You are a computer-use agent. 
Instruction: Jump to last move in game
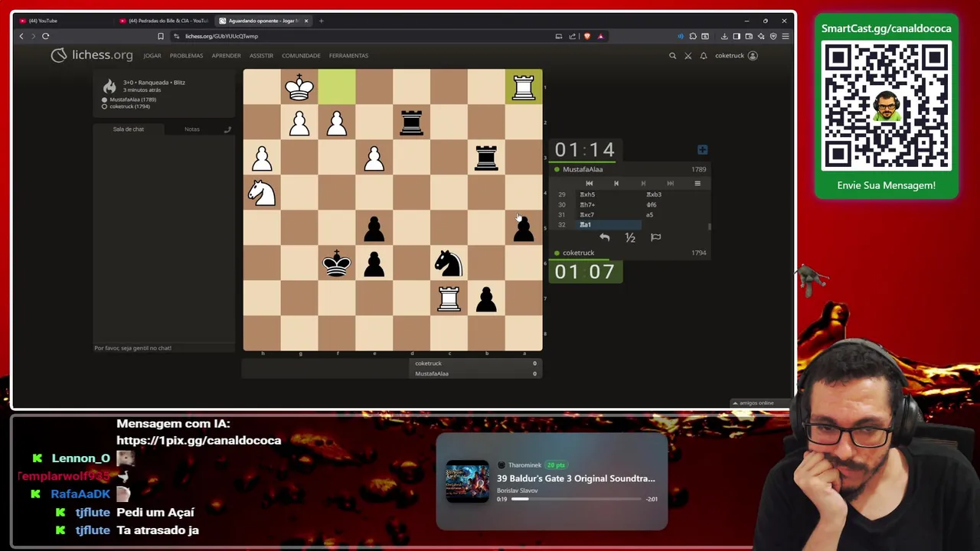click(670, 183)
